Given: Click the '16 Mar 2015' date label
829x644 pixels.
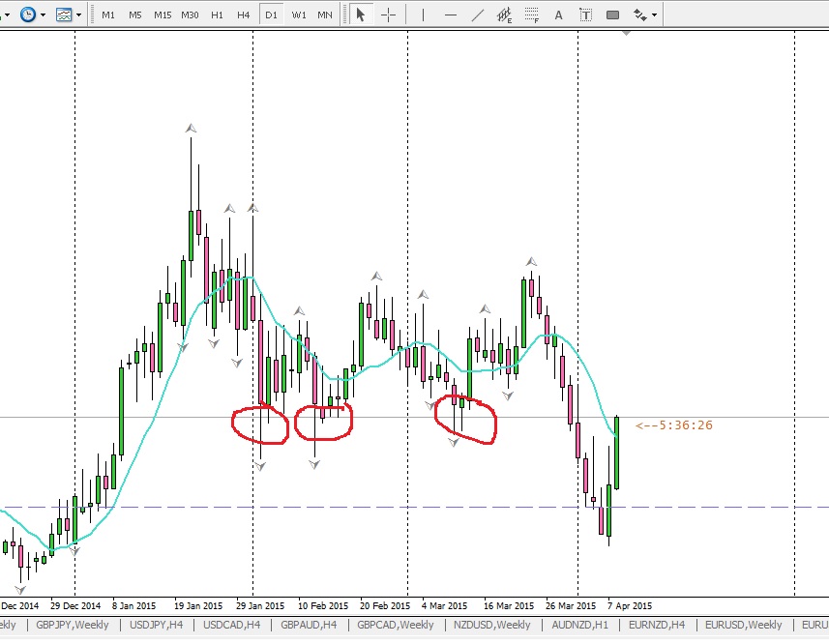Looking at the screenshot, I should (x=509, y=605).
